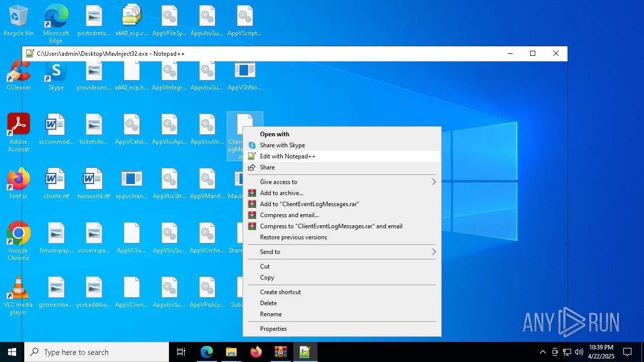Open the notification center icon

(627, 352)
